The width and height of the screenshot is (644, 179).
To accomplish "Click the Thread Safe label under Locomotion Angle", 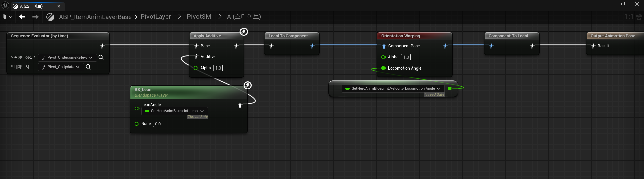I will (434, 94).
